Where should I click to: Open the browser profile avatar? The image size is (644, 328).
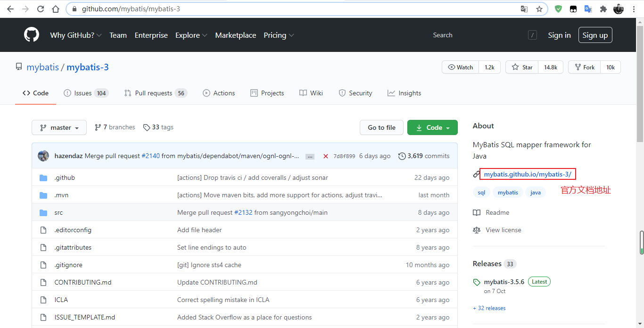[619, 9]
